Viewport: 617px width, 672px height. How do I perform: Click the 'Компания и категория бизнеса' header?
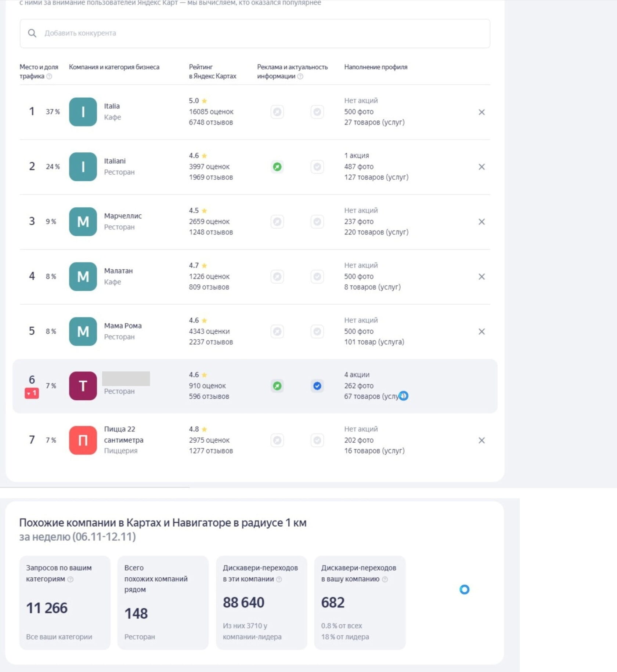114,67
